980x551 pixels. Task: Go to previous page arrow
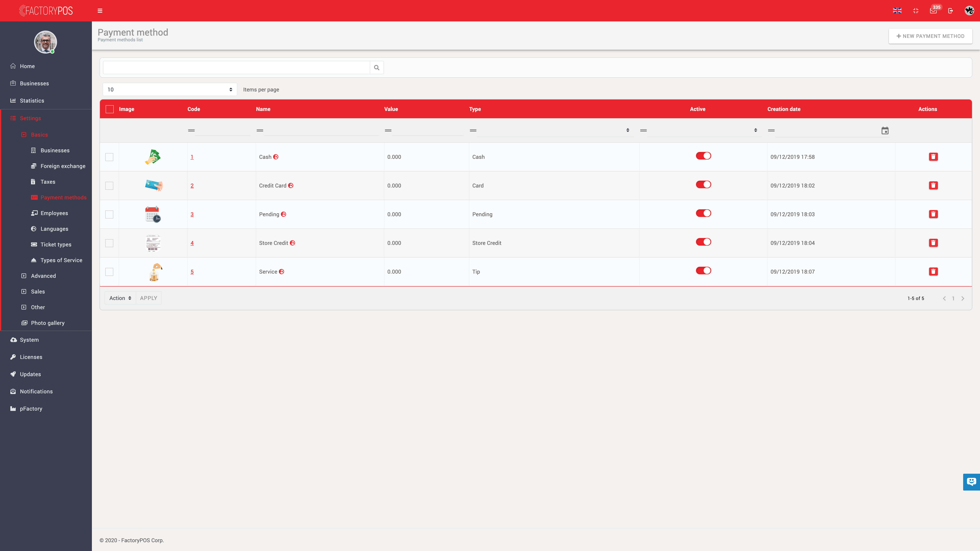(944, 298)
